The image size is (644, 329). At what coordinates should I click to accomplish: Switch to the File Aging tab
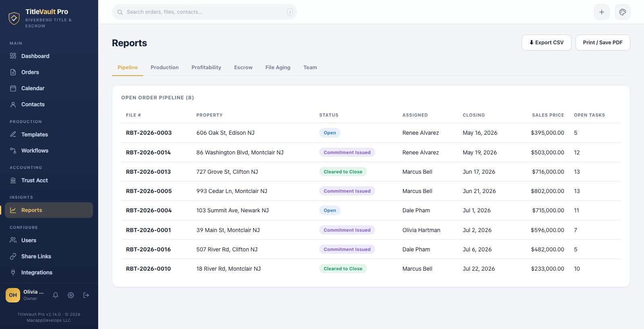coord(278,68)
